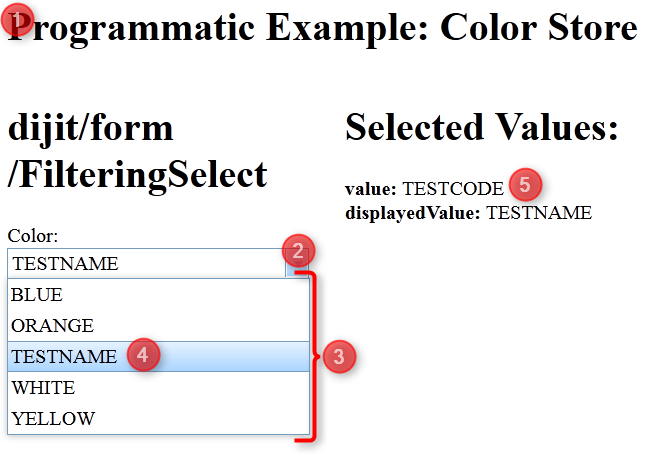Select BLUE from the color list
653x460 pixels.
point(158,295)
